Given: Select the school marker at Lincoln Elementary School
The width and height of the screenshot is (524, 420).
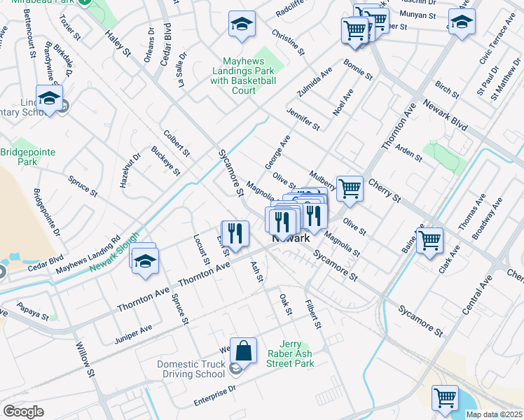Looking at the screenshot, I should (49, 99).
